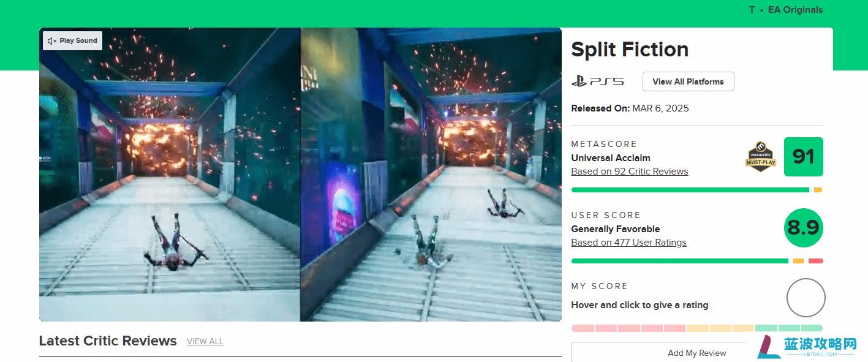Open View All Platforms
The width and height of the screenshot is (868, 362).
tap(688, 81)
